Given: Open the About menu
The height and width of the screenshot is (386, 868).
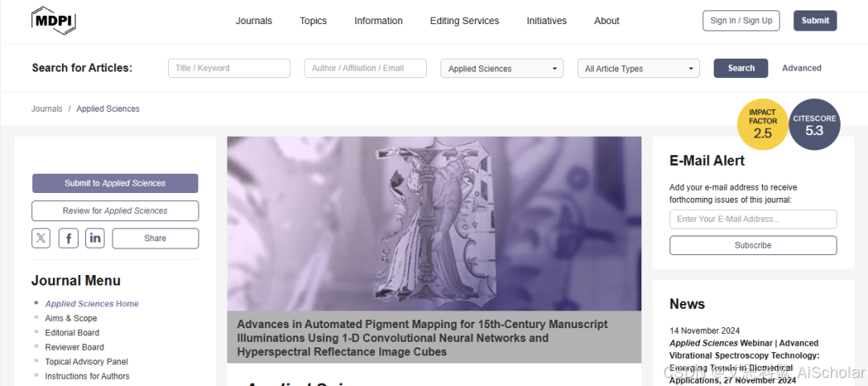Looking at the screenshot, I should pos(607,20).
